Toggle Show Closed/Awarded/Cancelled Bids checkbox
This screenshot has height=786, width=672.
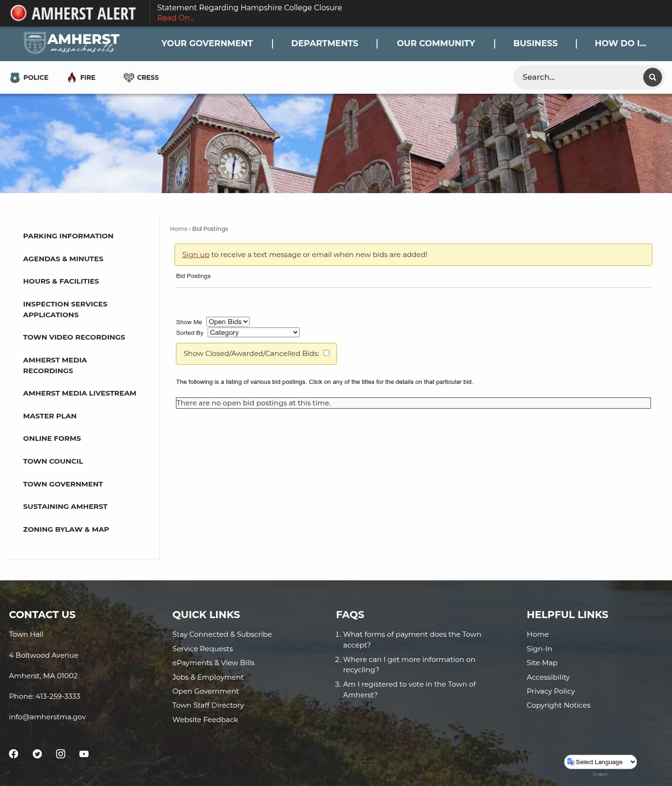pos(327,353)
